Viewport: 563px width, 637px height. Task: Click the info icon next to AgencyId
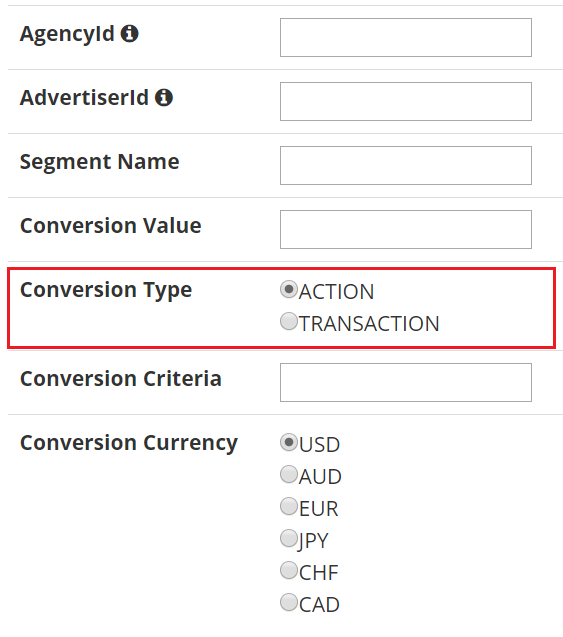pyautogui.click(x=130, y=33)
